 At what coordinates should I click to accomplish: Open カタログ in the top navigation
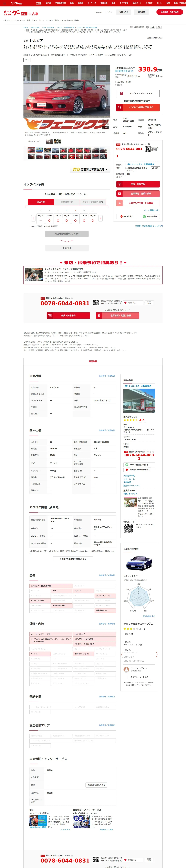click(149, 3)
